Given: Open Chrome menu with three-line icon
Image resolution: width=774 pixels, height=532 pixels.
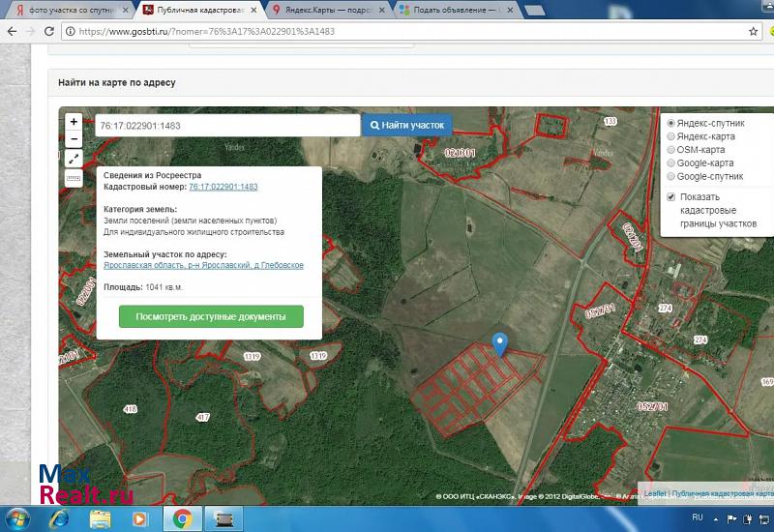Looking at the screenshot, I should point(769,31).
